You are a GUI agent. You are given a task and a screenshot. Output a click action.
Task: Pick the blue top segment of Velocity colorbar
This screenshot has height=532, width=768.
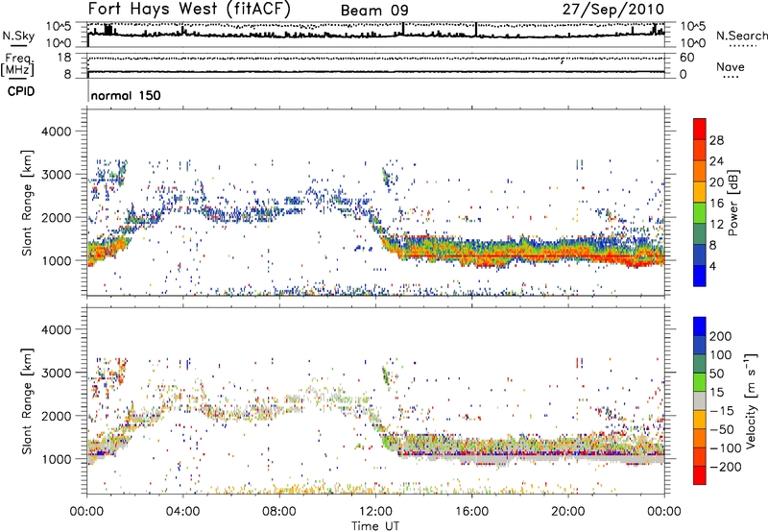700,326
